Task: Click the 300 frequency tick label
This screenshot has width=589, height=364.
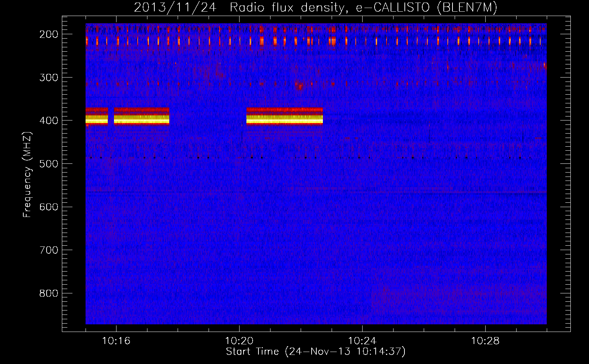Action: click(x=49, y=78)
